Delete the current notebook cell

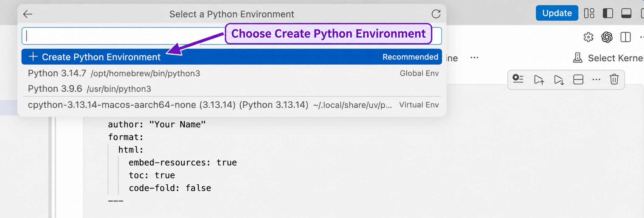614,79
